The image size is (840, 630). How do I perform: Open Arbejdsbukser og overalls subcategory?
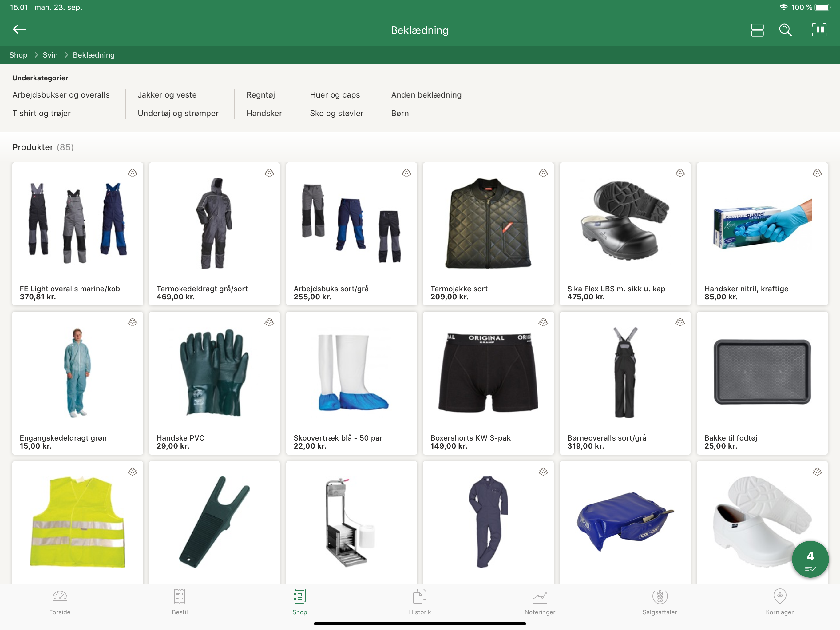(x=61, y=95)
